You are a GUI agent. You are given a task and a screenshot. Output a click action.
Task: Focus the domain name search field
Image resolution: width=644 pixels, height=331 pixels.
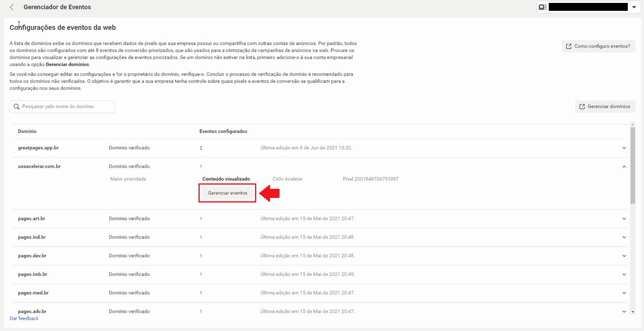pyautogui.click(x=62, y=106)
